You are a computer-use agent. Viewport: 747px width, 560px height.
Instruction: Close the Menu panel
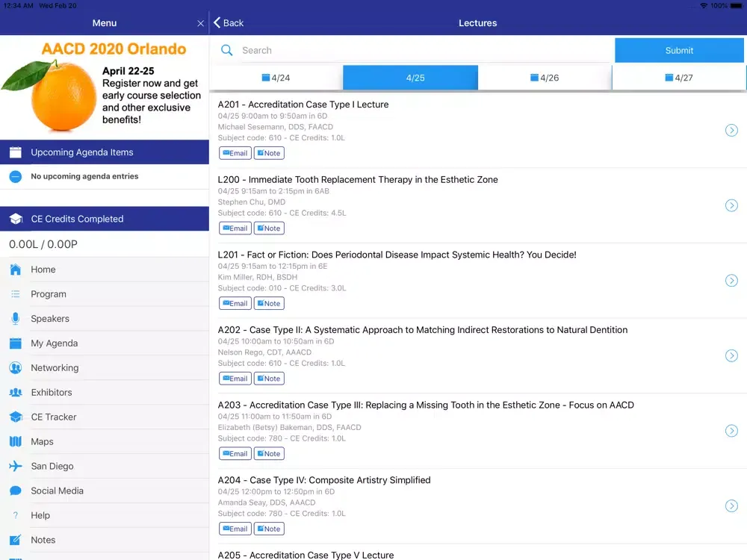(200, 23)
